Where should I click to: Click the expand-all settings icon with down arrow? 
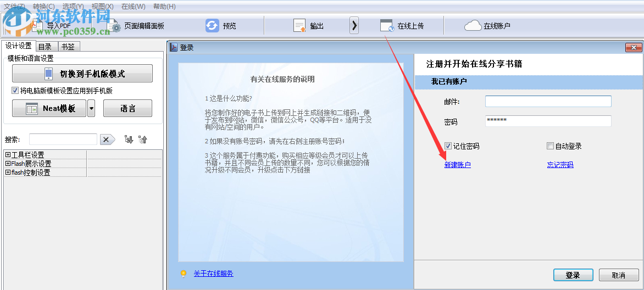click(129, 140)
